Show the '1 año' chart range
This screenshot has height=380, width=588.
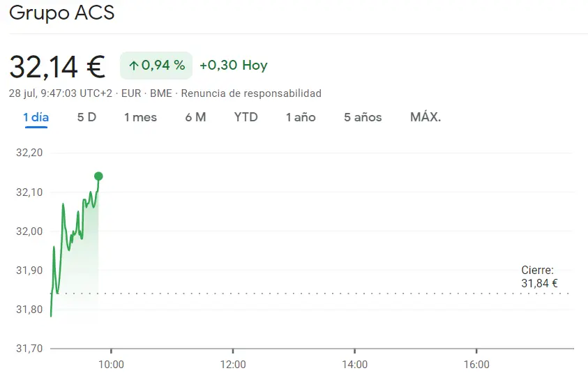(x=301, y=117)
